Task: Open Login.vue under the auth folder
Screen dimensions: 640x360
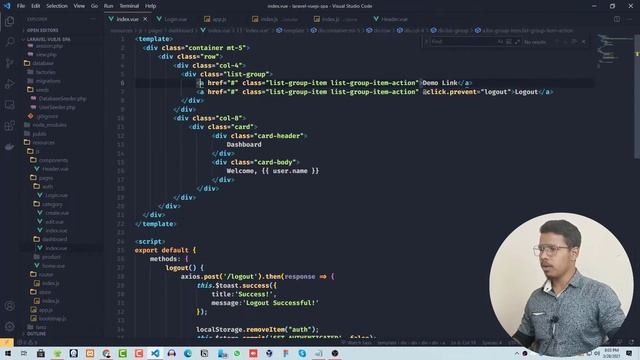Action: click(x=56, y=195)
